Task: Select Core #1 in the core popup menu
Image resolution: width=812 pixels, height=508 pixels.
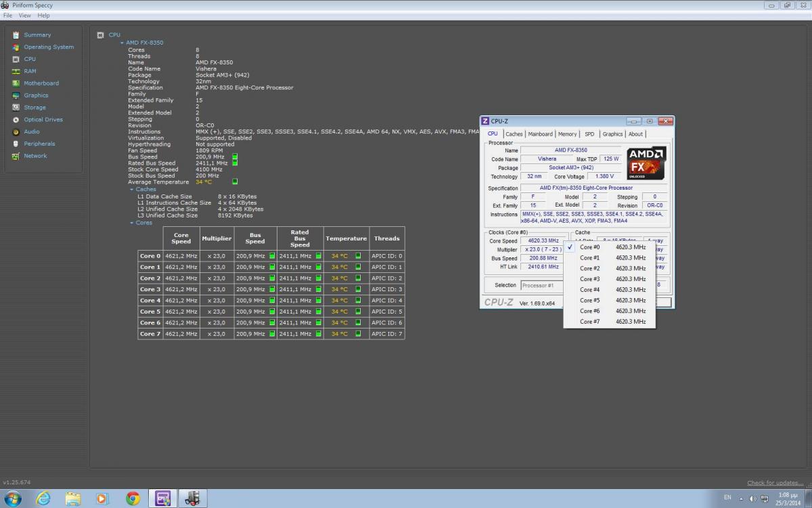Action: pyautogui.click(x=610, y=258)
